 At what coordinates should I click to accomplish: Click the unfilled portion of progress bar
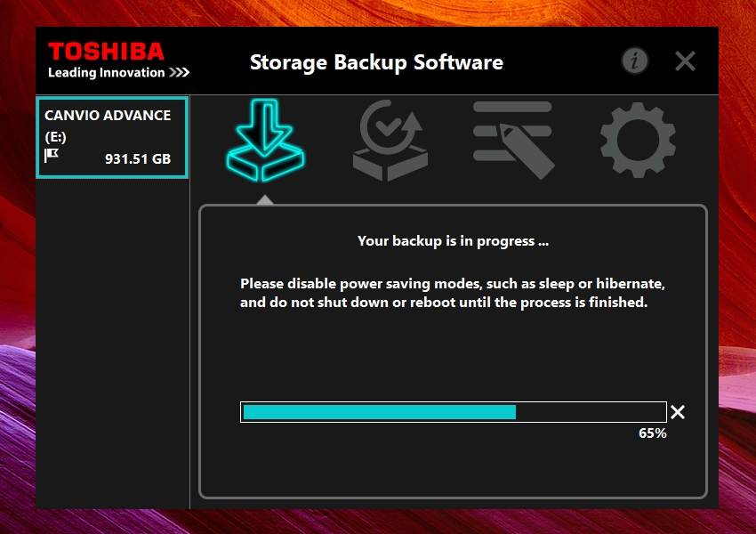[x=591, y=412]
